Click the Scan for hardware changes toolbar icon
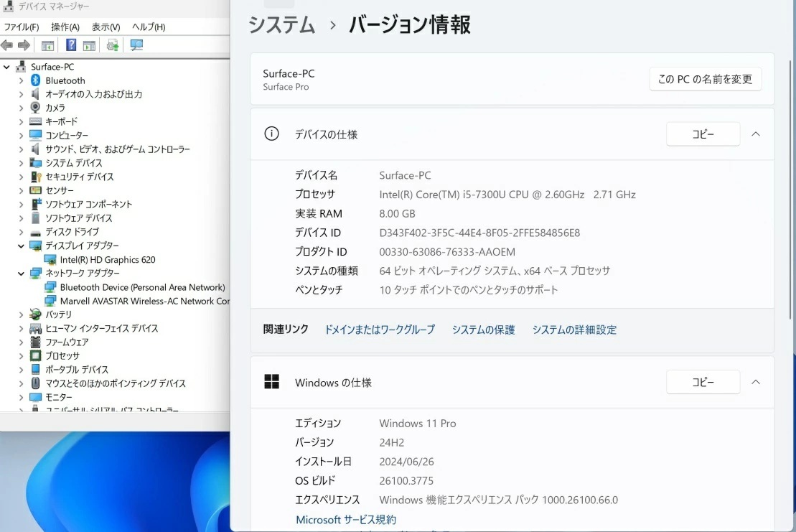Image resolution: width=796 pixels, height=532 pixels. pos(136,45)
